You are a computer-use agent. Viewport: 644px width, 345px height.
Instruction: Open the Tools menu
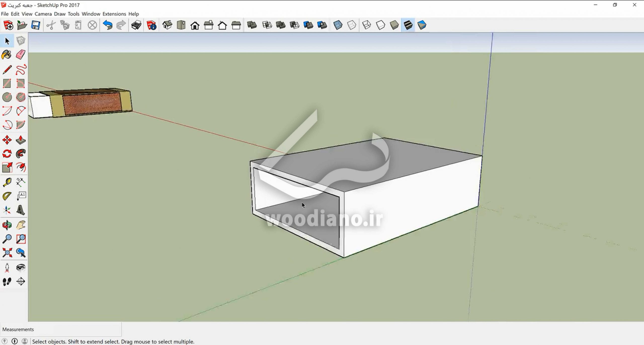point(73,14)
